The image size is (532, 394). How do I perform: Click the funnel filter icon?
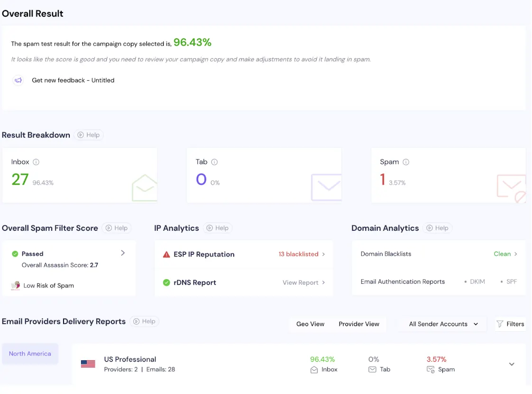coord(500,324)
